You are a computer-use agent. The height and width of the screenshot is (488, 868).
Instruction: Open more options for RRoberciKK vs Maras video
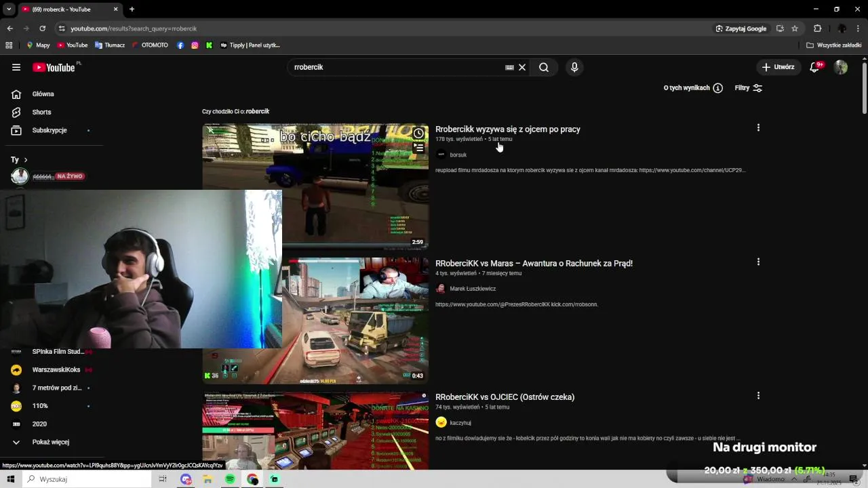(758, 262)
